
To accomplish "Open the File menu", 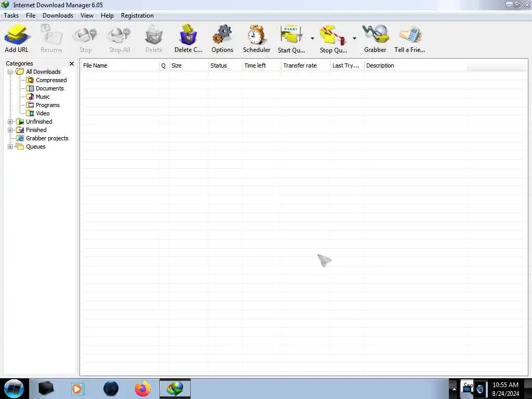I will pyautogui.click(x=31, y=16).
